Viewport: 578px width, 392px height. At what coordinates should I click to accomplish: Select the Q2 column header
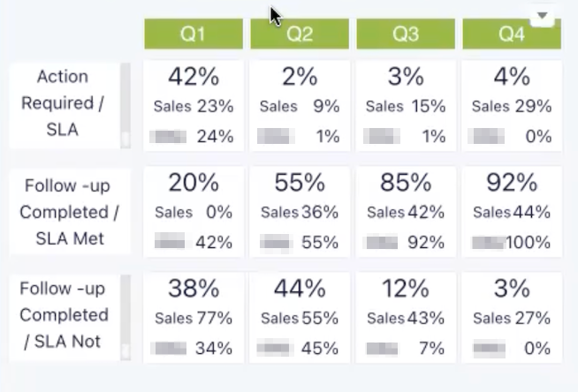300,34
